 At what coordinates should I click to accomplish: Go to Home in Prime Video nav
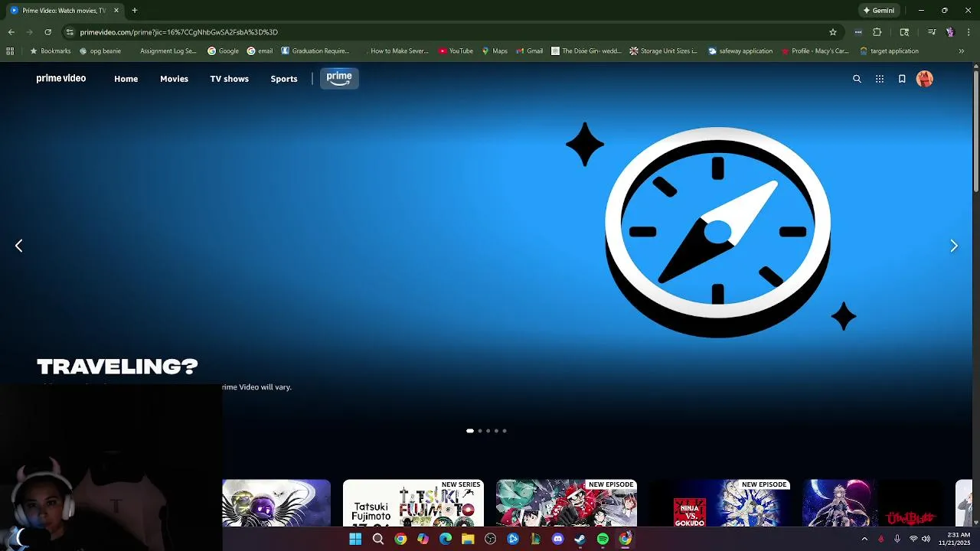126,79
